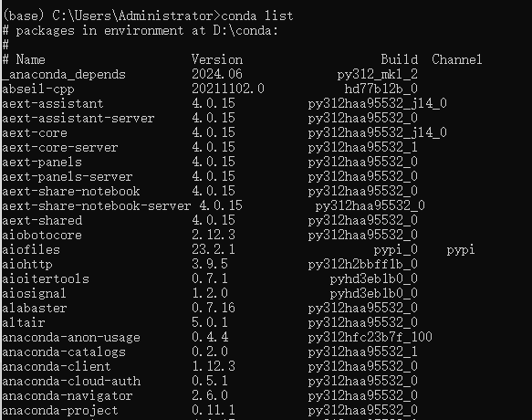
Task: Click version "0.4.4" of anaconda-anon-usage
Action: (x=210, y=337)
